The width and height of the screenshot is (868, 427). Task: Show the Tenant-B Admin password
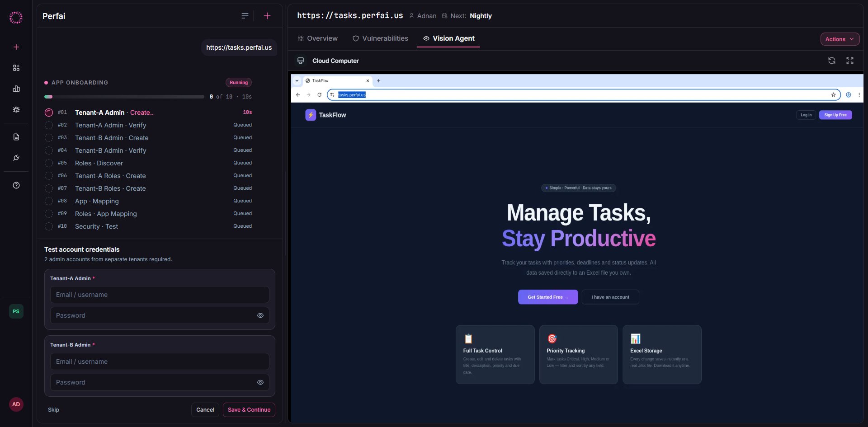click(260, 382)
